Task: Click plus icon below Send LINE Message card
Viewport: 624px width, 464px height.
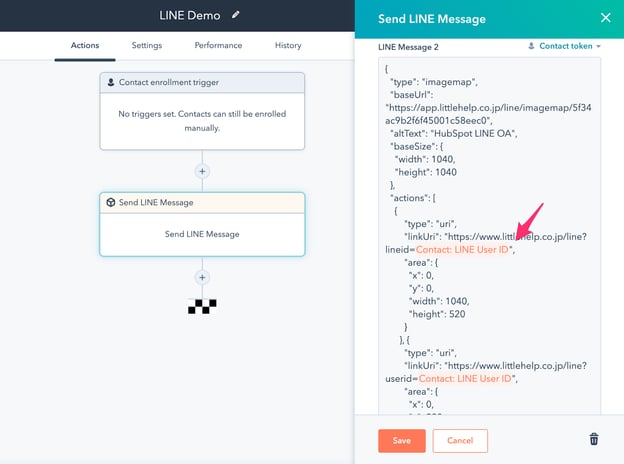Action: (x=202, y=277)
